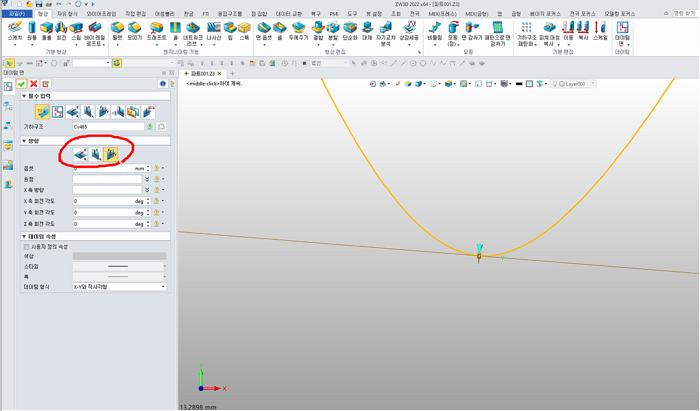Click the 색상 color swatch
Image resolution: width=700 pixels, height=411 pixels.
(x=119, y=256)
